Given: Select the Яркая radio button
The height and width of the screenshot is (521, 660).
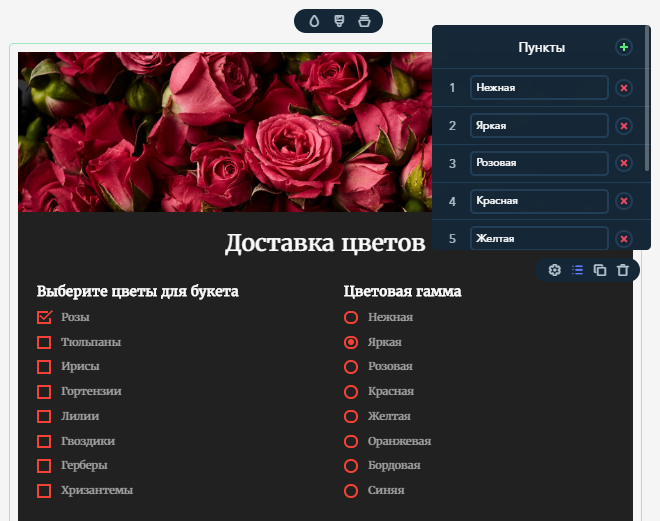Looking at the screenshot, I should pyautogui.click(x=351, y=342).
